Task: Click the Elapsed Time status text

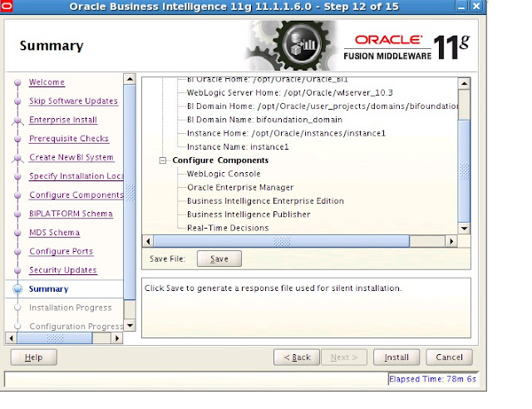Action: point(432,379)
